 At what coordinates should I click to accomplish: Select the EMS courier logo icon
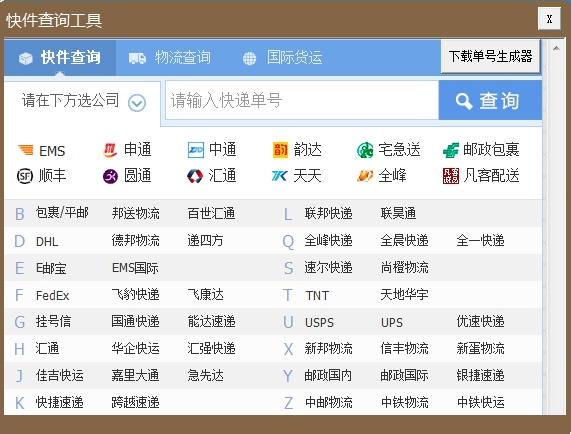coord(25,150)
